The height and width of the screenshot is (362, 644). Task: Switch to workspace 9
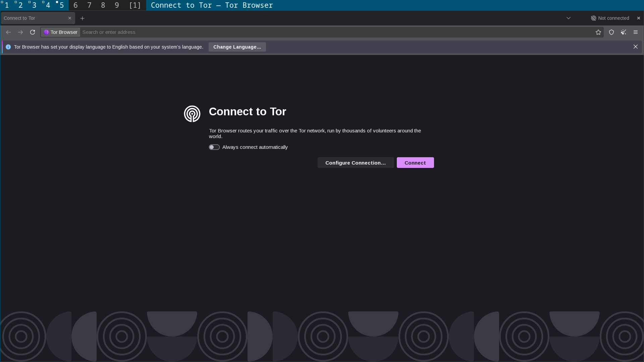point(117,5)
